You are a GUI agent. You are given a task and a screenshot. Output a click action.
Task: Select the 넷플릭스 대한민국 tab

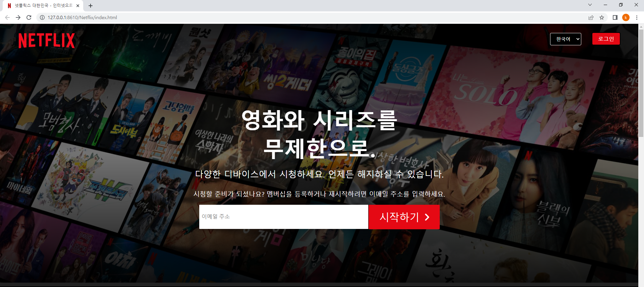[x=43, y=6]
